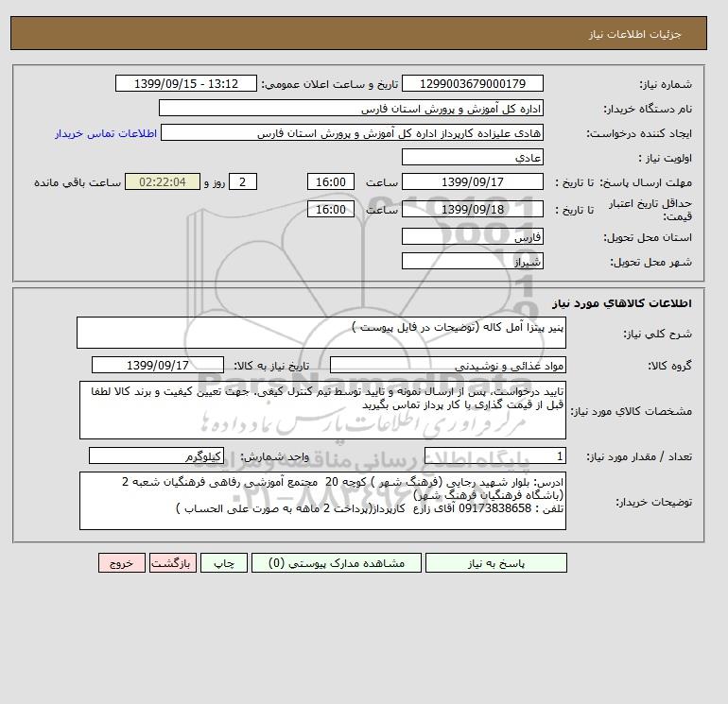Viewport: 728px width, 704px height.
Task: Click the delivery city field شیراز
Action: (472, 261)
